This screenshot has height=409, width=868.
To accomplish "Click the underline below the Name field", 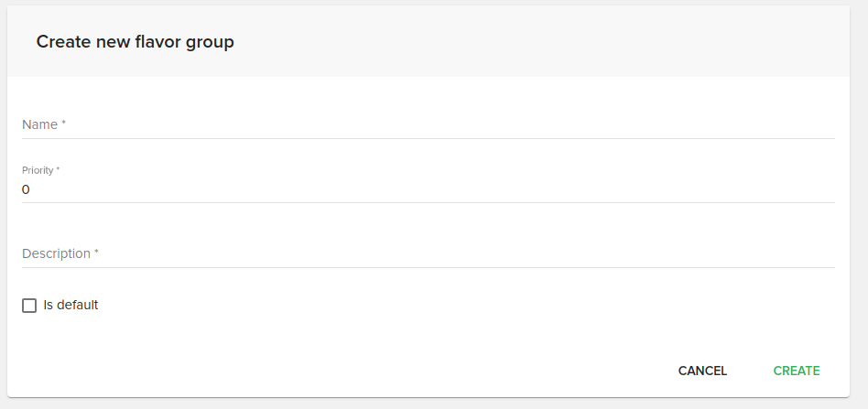I will (x=428, y=138).
